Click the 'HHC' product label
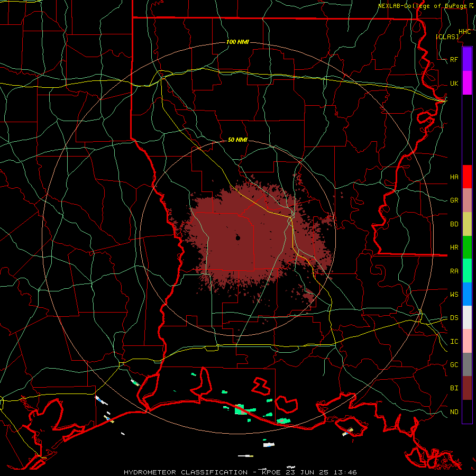Viewport: 476px width, 476px height. click(464, 32)
